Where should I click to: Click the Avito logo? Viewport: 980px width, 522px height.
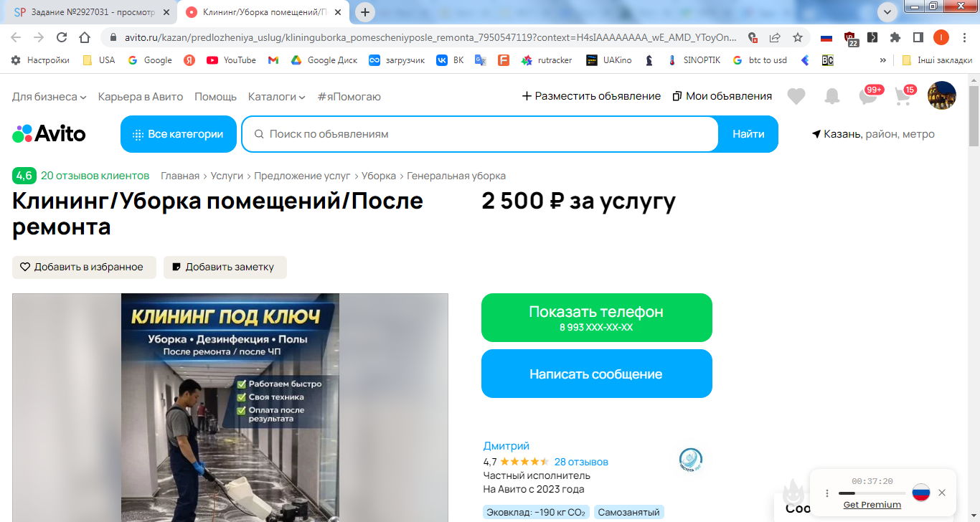[49, 133]
